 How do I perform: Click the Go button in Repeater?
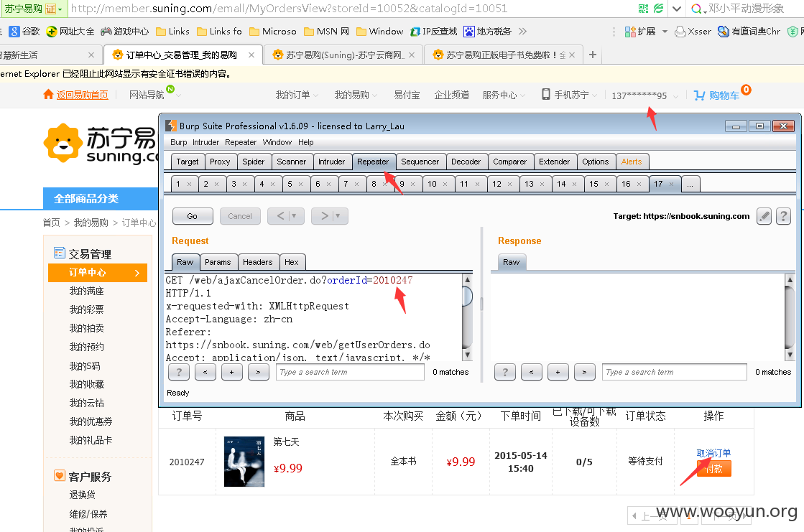pyautogui.click(x=193, y=216)
